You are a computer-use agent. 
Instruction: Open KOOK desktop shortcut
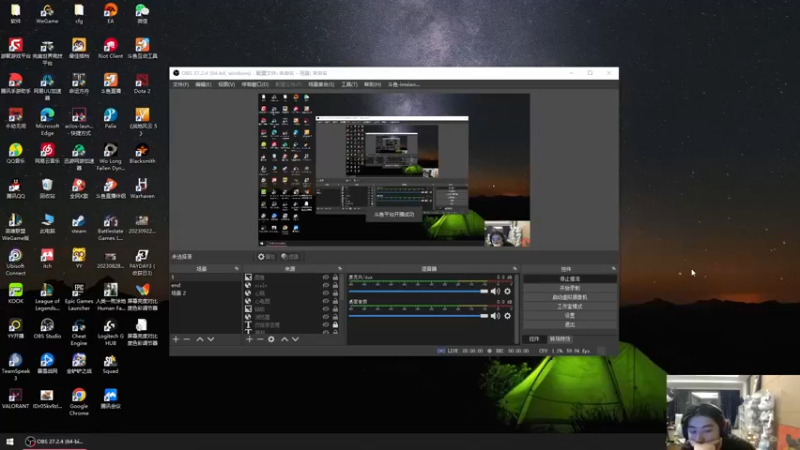tap(15, 294)
